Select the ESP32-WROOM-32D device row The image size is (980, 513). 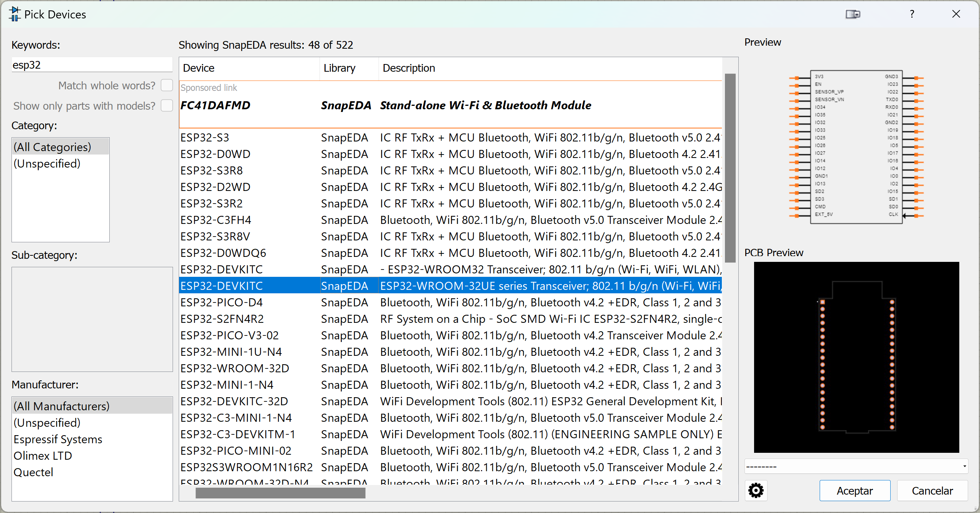[x=450, y=368]
